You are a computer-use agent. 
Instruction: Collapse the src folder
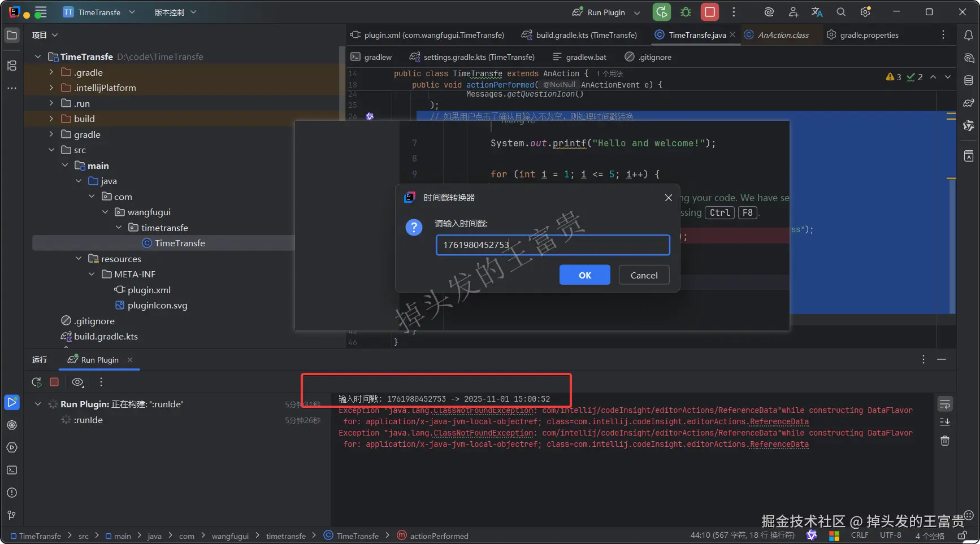click(51, 150)
